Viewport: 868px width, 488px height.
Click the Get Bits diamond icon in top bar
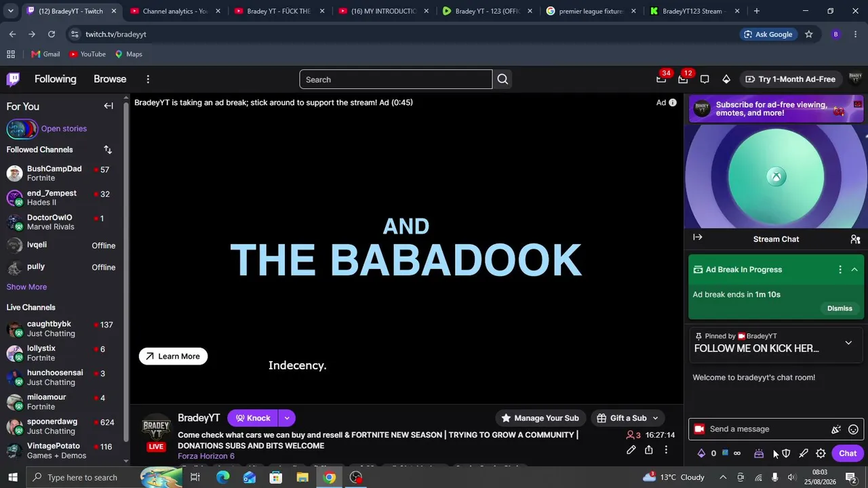726,79
